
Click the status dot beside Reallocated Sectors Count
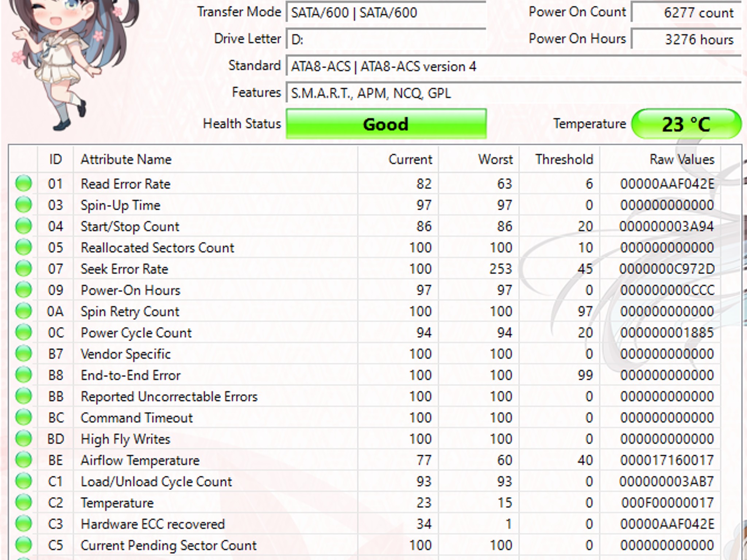24,247
